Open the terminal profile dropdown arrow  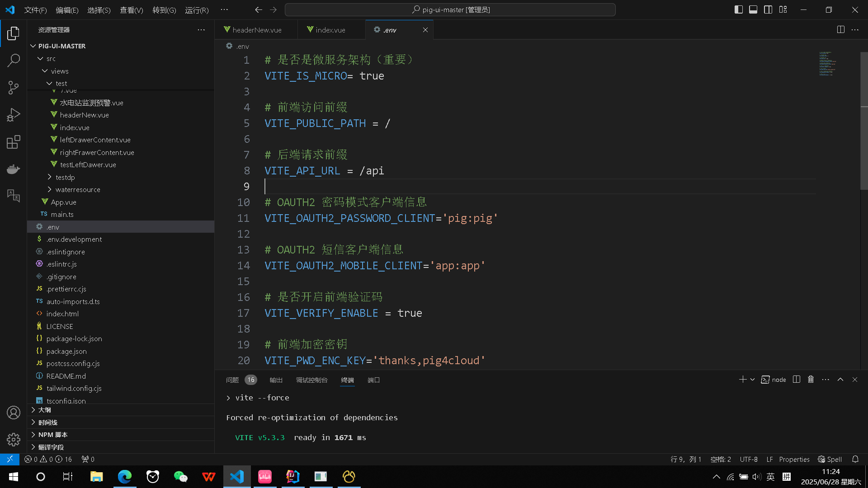coord(752,380)
